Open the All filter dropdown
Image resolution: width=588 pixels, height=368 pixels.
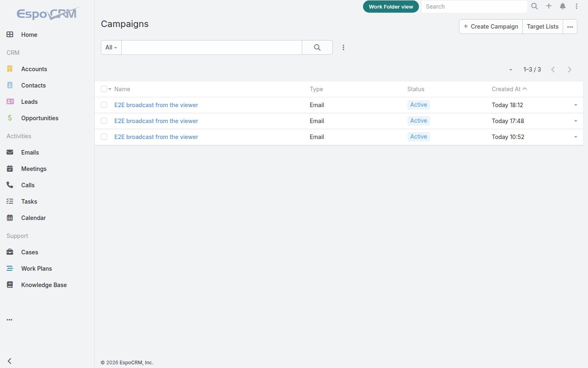[x=111, y=47]
